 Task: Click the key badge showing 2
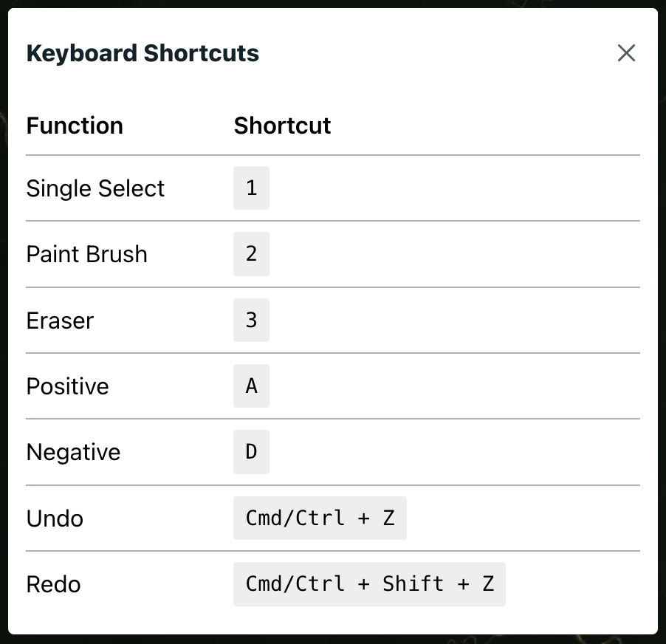pos(251,254)
